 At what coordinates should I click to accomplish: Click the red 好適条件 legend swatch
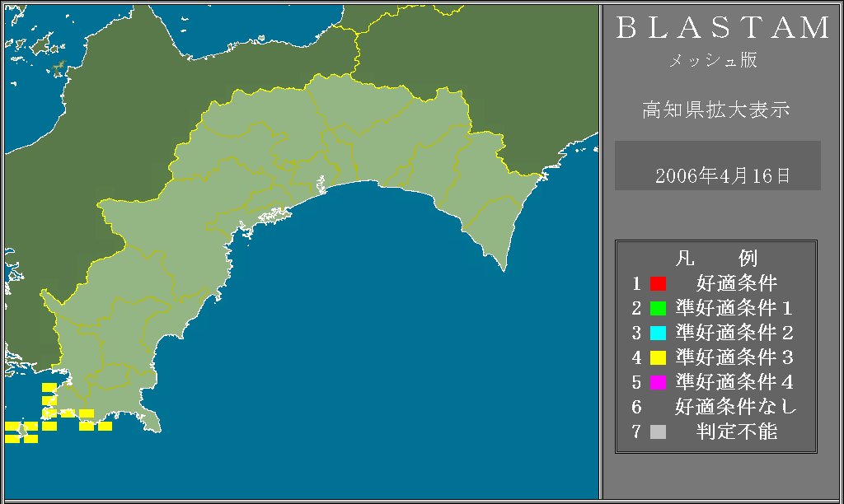(x=658, y=283)
